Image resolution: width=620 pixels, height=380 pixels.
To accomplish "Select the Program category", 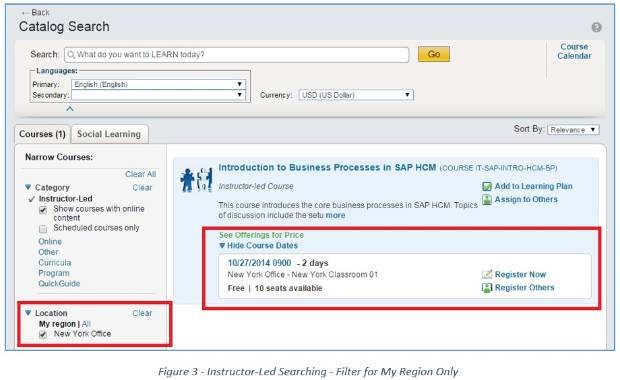I will click(x=54, y=273).
